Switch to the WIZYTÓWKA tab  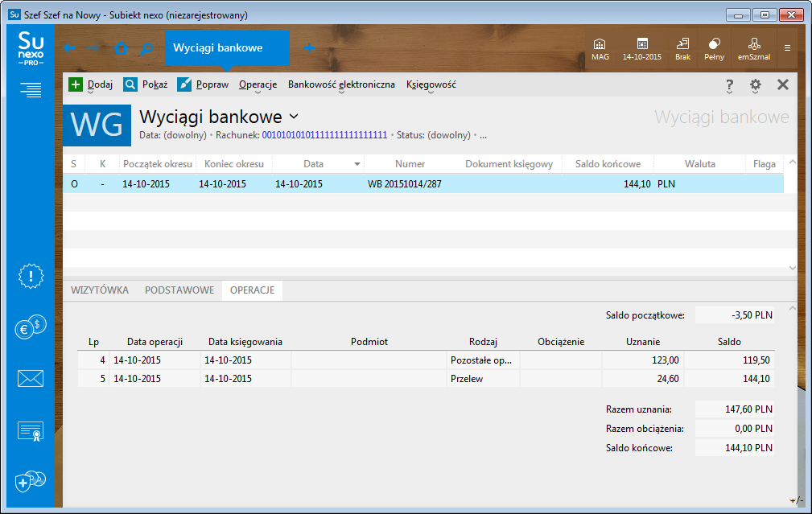click(x=100, y=290)
